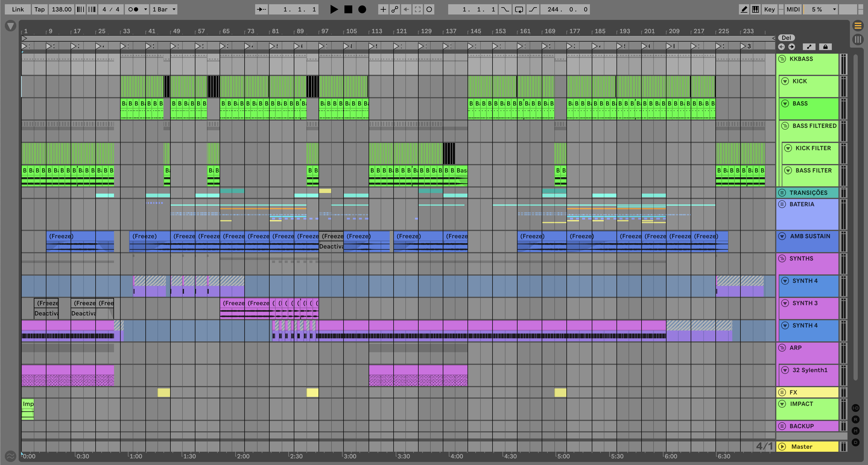Show Returns section with R button

click(856, 419)
